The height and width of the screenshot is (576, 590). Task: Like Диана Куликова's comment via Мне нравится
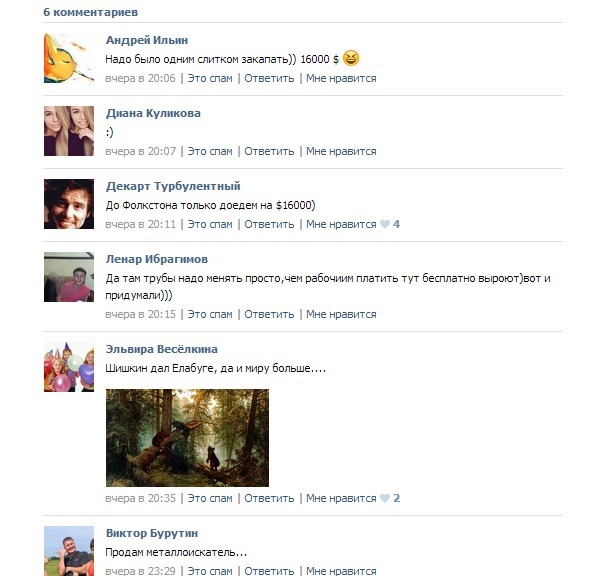click(x=341, y=151)
